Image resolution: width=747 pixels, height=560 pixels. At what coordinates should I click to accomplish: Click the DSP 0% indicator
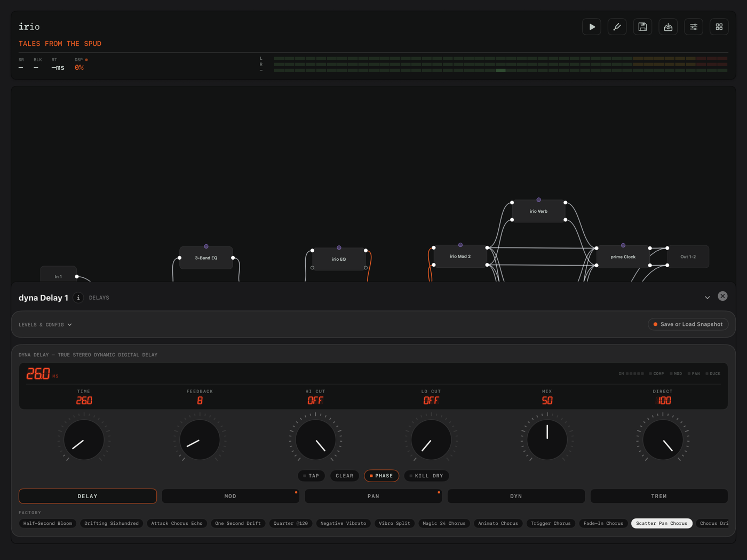pos(79,68)
